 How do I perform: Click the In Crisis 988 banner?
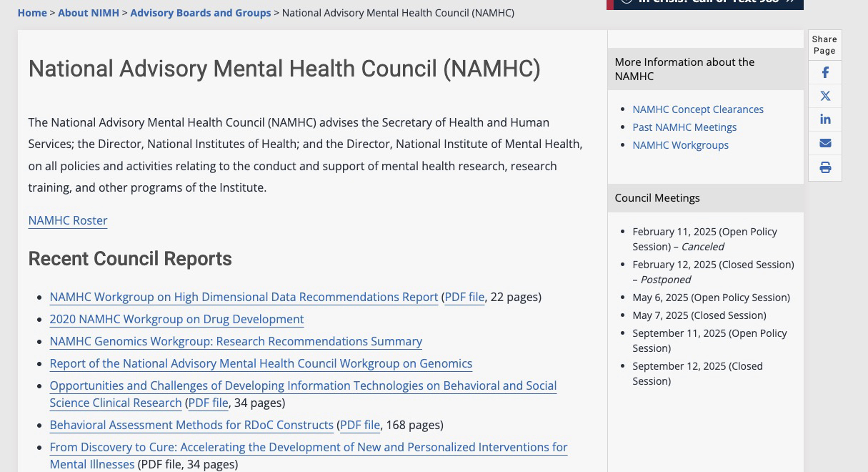705,4
